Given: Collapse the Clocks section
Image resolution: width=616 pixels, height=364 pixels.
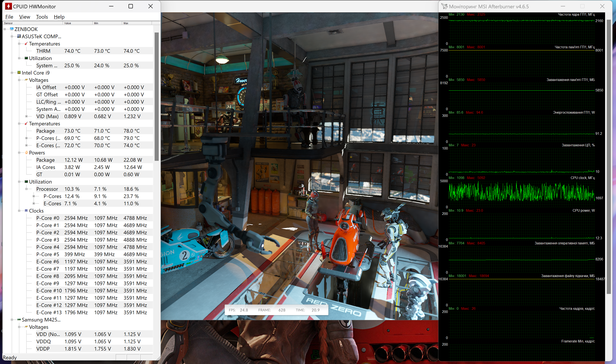Looking at the screenshot, I should click(19, 211).
